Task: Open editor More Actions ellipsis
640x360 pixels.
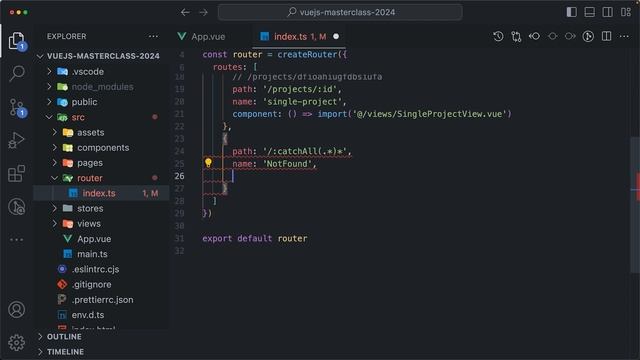Action: pyautogui.click(x=624, y=36)
